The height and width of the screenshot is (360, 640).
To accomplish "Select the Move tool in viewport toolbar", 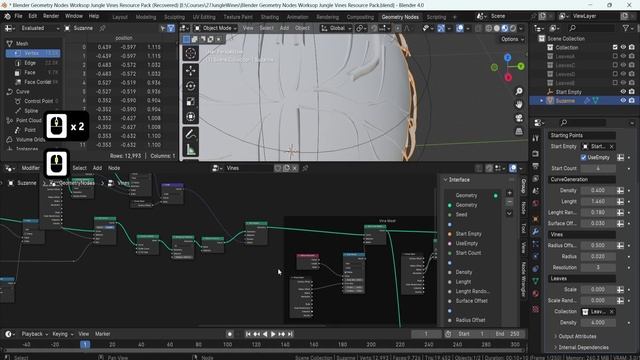I will pos(190,71).
